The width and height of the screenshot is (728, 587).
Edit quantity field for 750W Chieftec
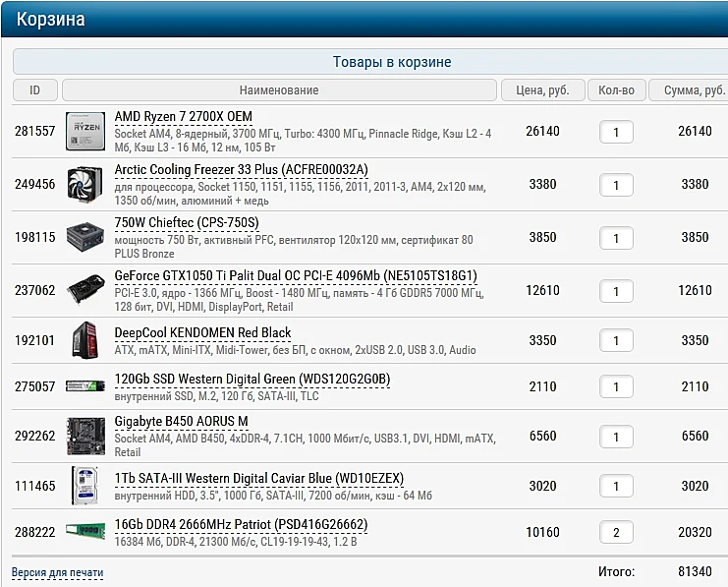tap(616, 238)
